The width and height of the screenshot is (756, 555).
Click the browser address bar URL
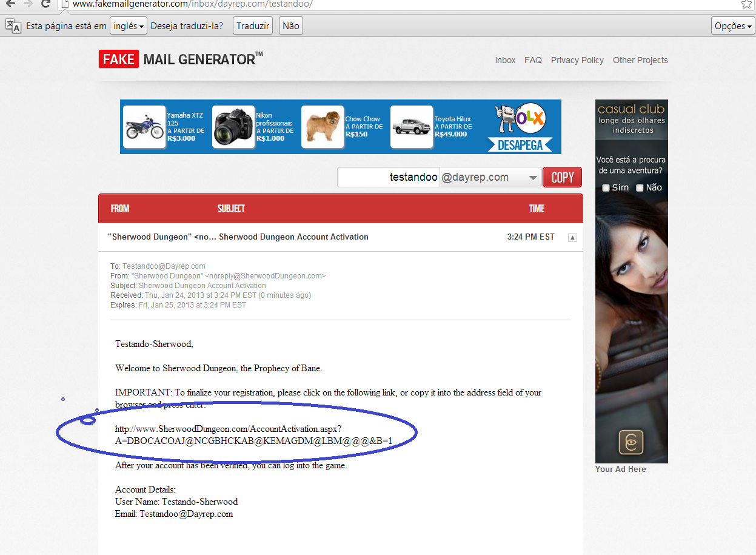pos(193,4)
